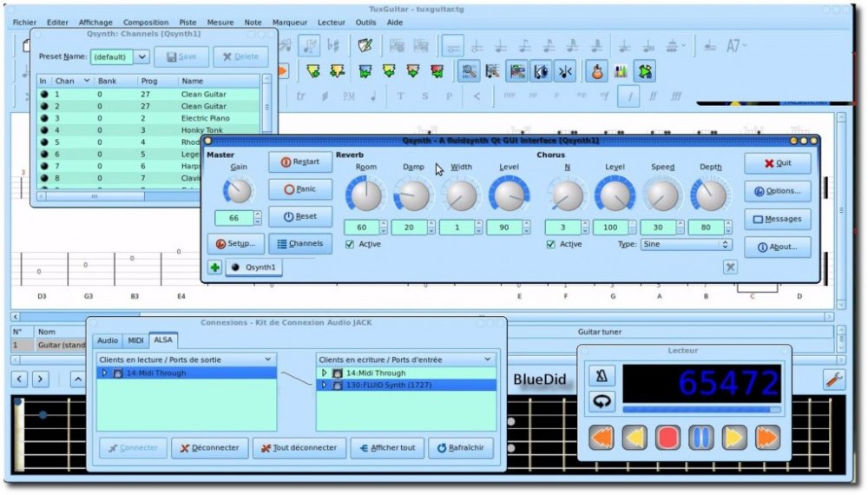The width and height of the screenshot is (868, 495).
Task: Click the Restart button in Qsynth
Action: tap(300, 162)
